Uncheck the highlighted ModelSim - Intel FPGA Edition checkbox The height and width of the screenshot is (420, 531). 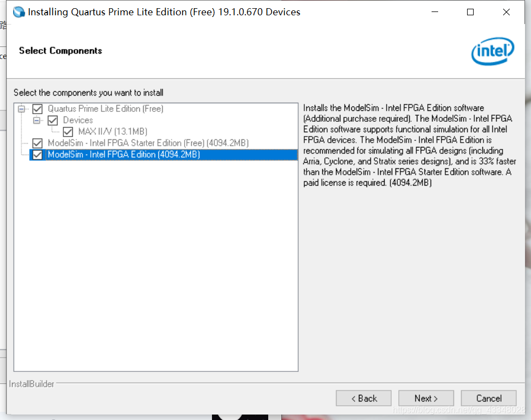(x=37, y=155)
